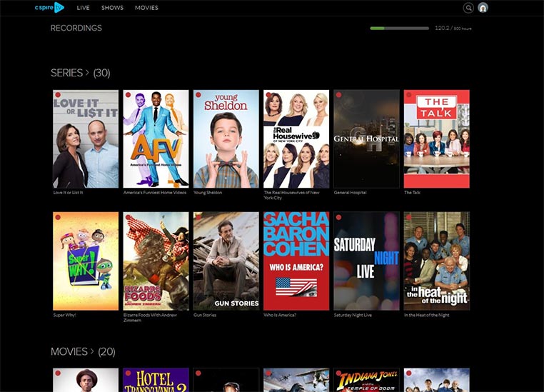Click the "Young Sheldon" caption text
The height and width of the screenshot is (392, 544).
(x=208, y=193)
